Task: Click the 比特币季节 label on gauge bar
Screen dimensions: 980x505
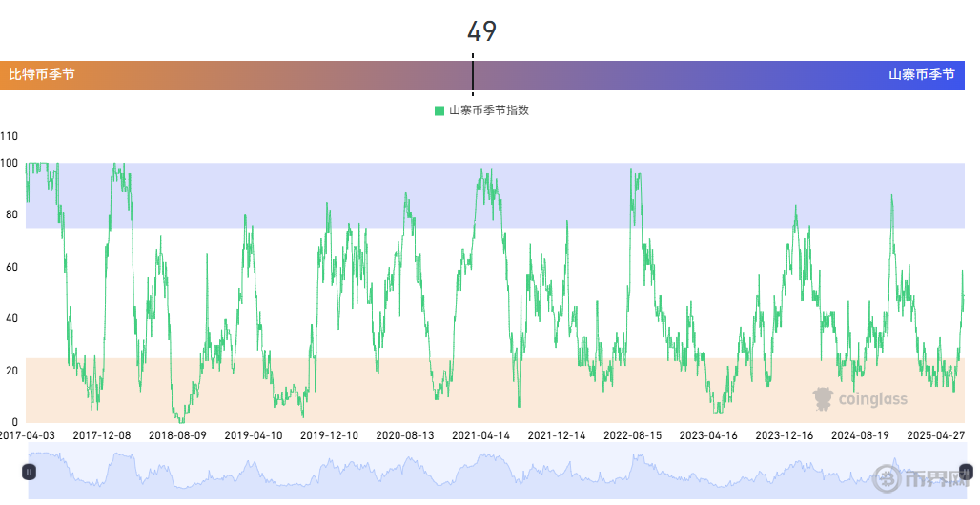Action: (42, 74)
